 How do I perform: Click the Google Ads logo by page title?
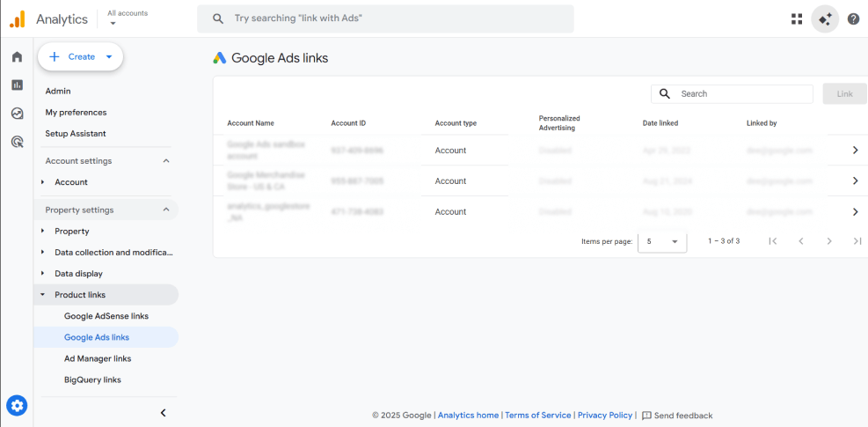[x=219, y=58]
